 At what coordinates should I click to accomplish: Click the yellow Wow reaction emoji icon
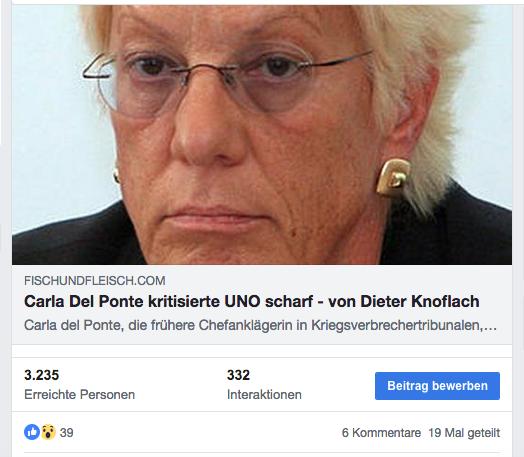pos(48,432)
